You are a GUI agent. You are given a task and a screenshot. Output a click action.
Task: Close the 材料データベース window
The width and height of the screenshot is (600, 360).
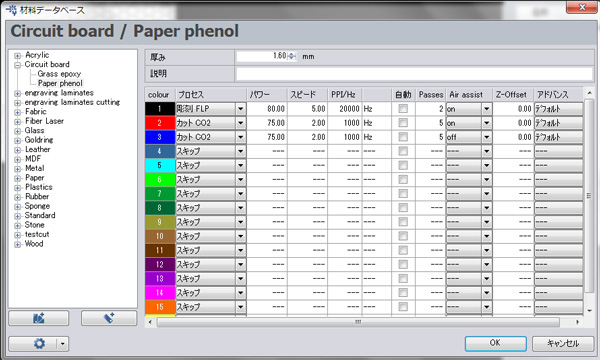click(582, 7)
